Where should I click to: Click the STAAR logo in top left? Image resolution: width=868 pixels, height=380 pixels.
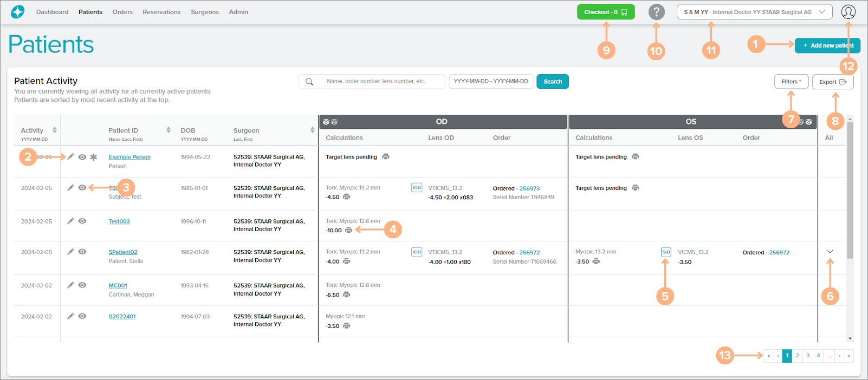[18, 12]
